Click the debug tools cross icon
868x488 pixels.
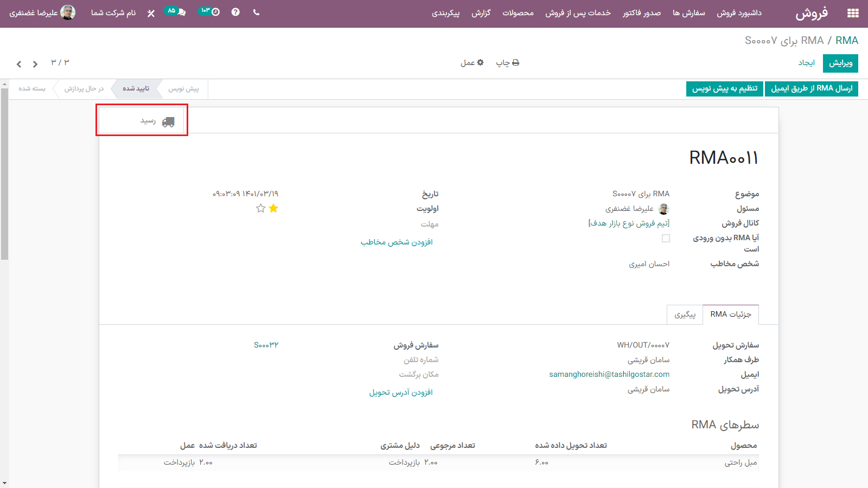coord(151,13)
